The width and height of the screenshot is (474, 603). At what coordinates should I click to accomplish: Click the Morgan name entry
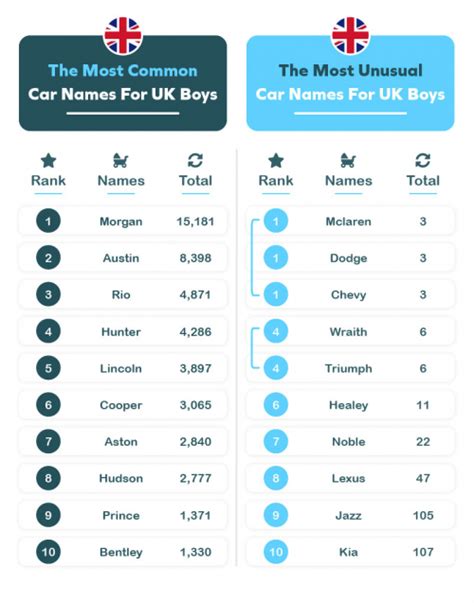121,222
